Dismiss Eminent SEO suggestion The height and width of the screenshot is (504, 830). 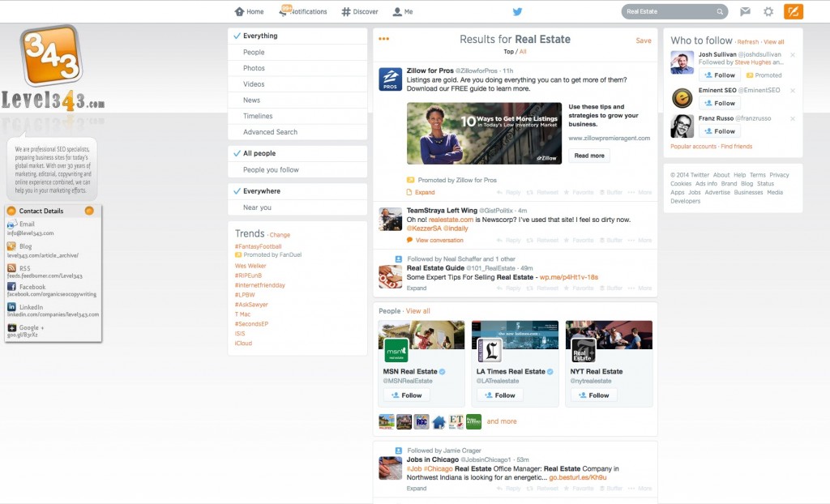point(793,91)
